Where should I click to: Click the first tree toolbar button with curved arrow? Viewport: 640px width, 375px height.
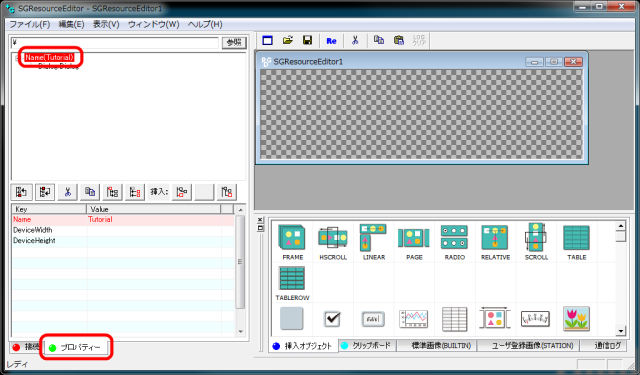21,192
